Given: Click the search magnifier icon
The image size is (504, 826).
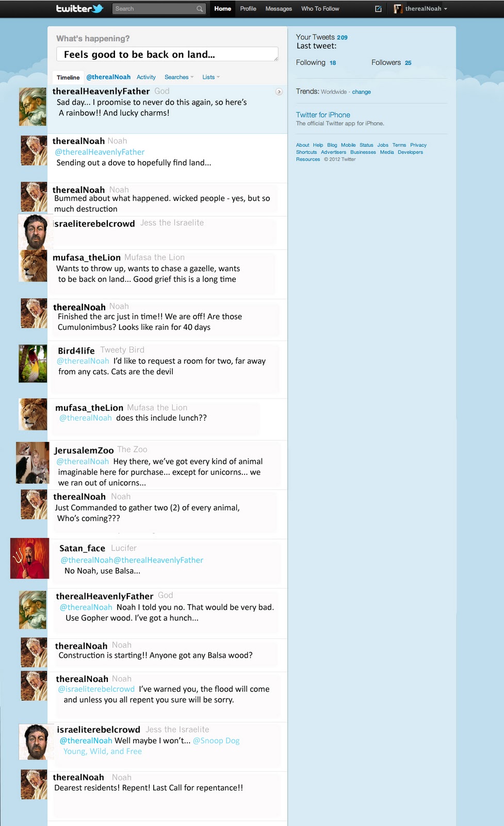Looking at the screenshot, I should point(200,9).
